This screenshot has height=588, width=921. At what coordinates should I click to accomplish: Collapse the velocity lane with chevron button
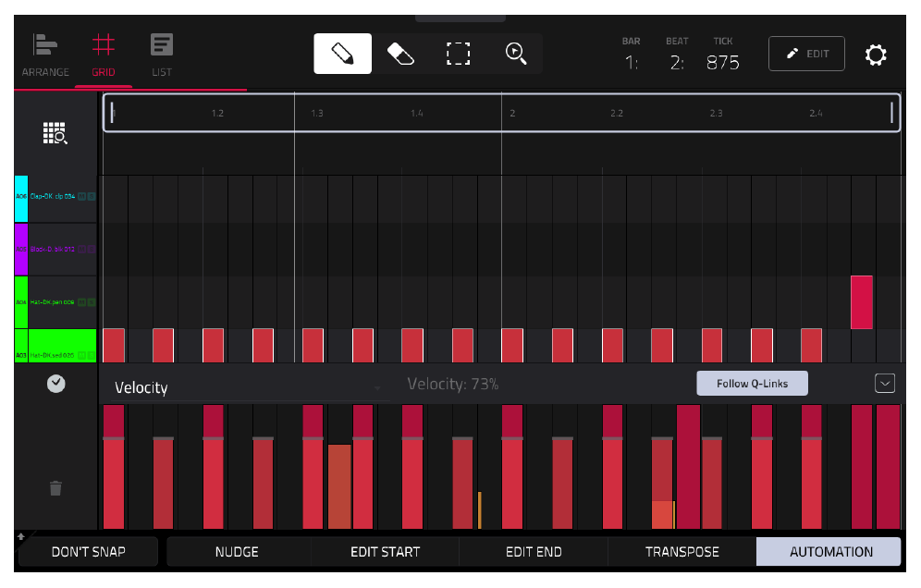pyautogui.click(x=885, y=384)
